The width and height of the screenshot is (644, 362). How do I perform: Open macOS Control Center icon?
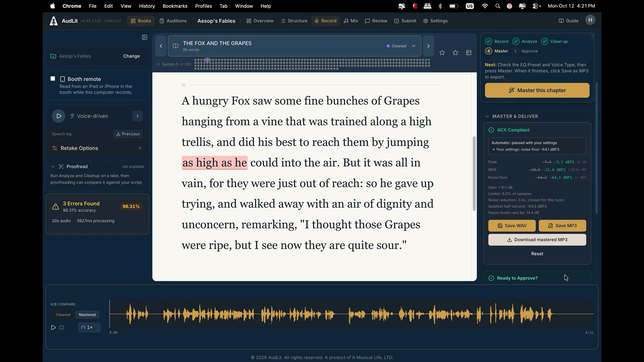pos(536,6)
